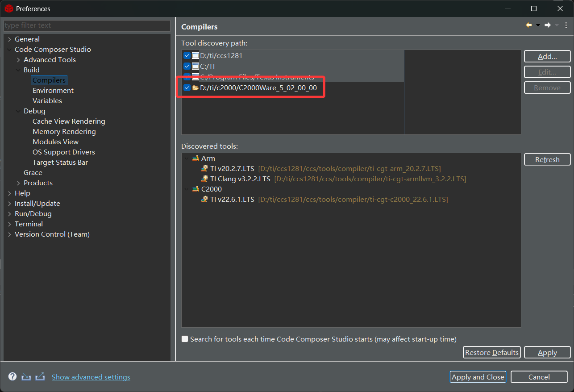Click the C2000 category icon in Discovered tools

point(196,189)
